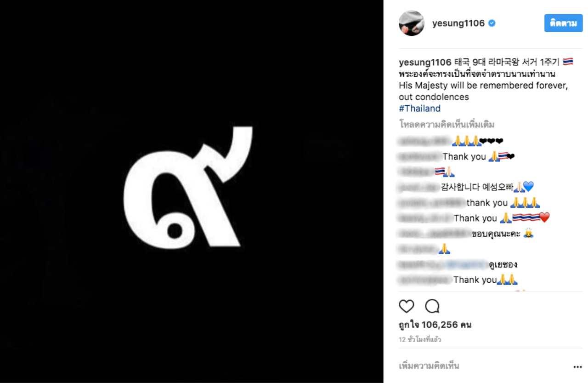The image size is (588, 383).
Task: Click yesung1106 username in the caption
Action: click(425, 63)
